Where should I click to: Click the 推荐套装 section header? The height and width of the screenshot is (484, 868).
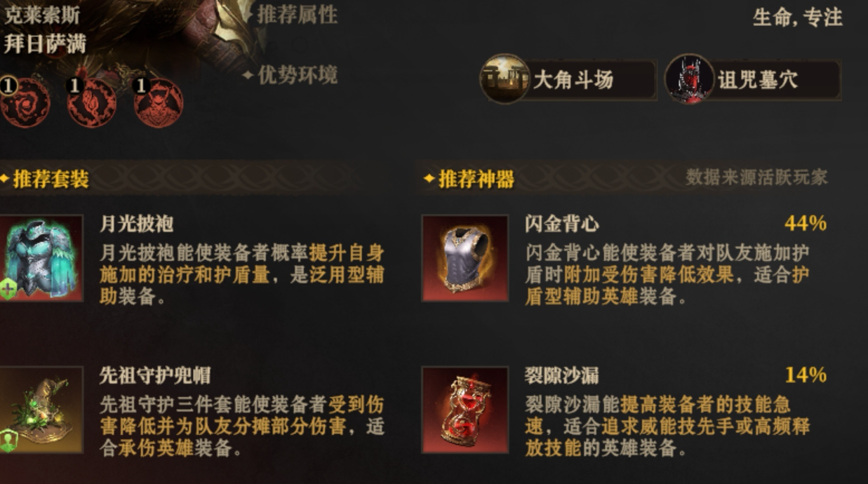click(x=51, y=180)
